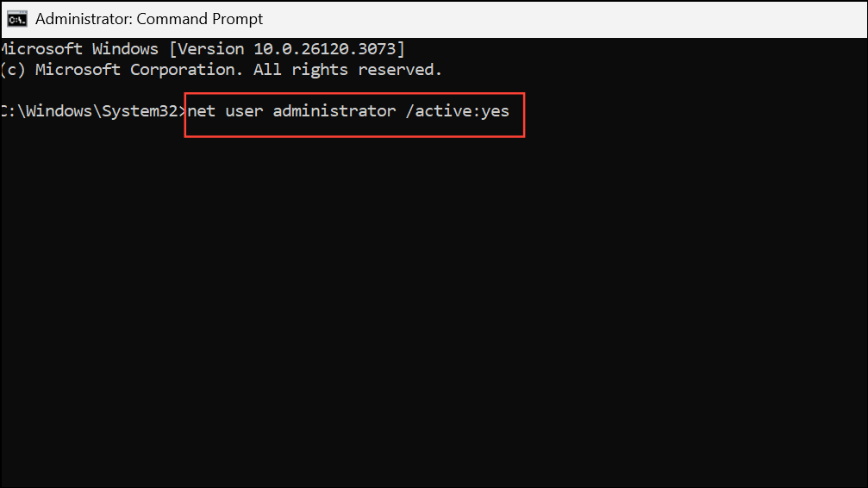Viewport: 868px width, 488px height.
Task: Click the word "Corporation."
Action: (x=186, y=70)
